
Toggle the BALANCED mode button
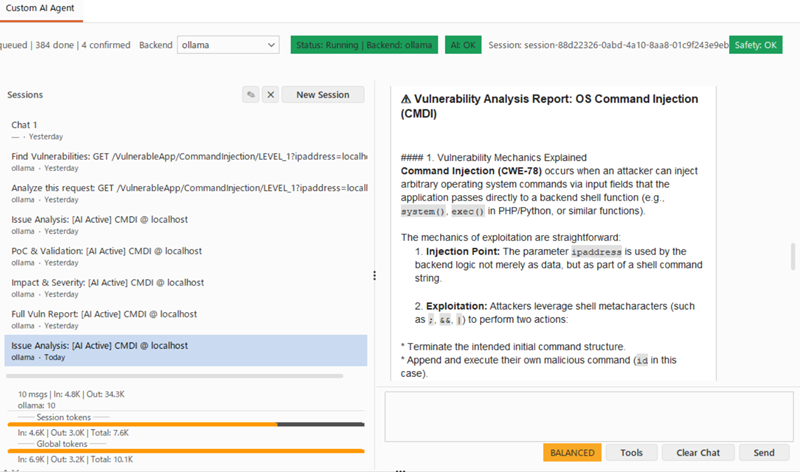(572, 453)
